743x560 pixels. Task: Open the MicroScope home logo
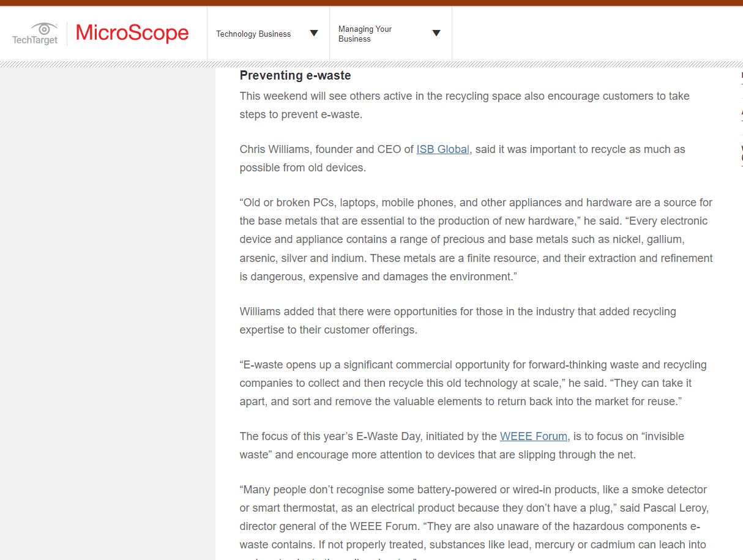[132, 33]
